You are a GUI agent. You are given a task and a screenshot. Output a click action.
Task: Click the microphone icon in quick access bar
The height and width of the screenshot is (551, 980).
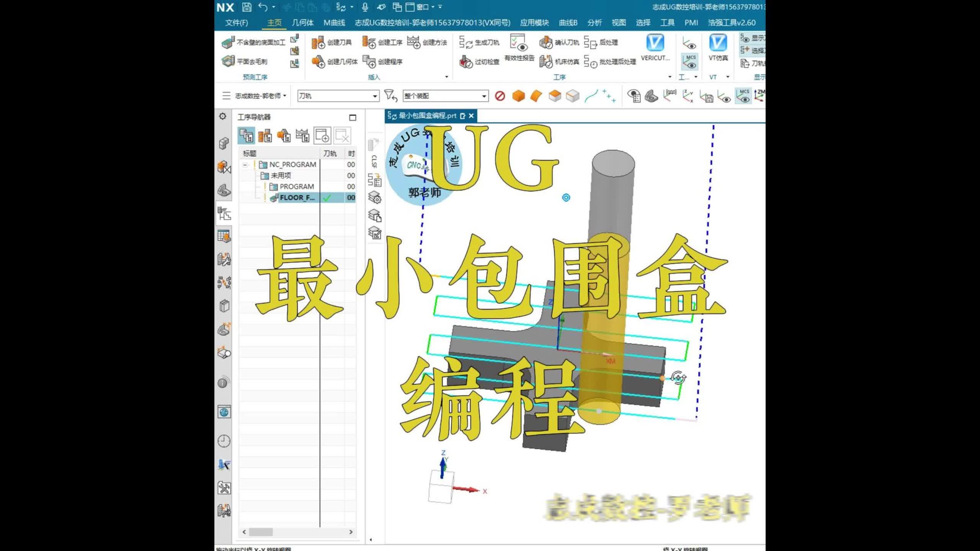tap(365, 7)
